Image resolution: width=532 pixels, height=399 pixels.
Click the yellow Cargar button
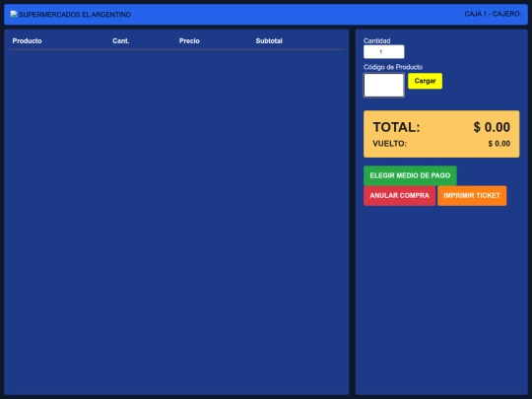[425, 81]
